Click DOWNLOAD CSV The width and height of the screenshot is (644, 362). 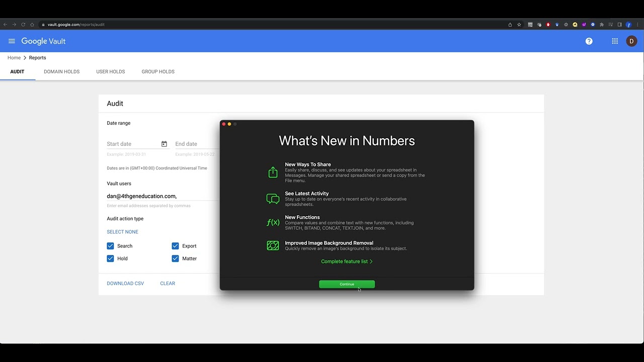125,284
